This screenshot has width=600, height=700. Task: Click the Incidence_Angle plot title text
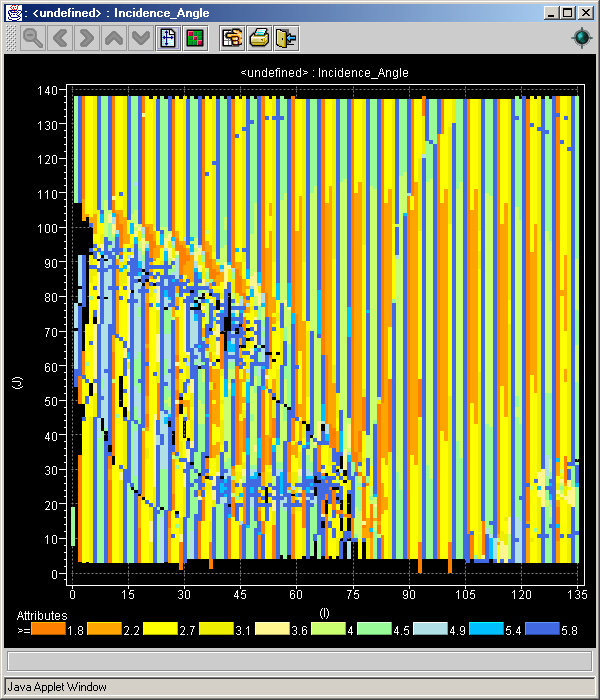tap(324, 73)
